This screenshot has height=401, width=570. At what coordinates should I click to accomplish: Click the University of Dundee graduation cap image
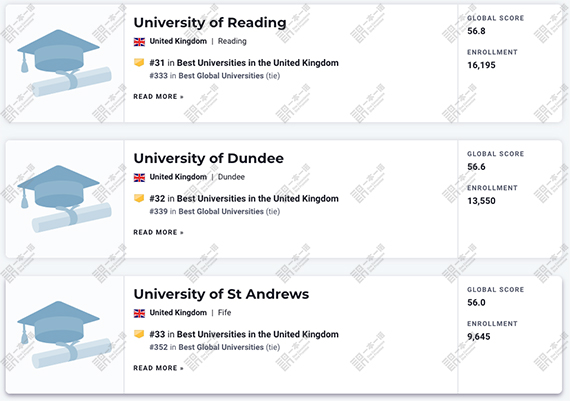pyautogui.click(x=64, y=199)
